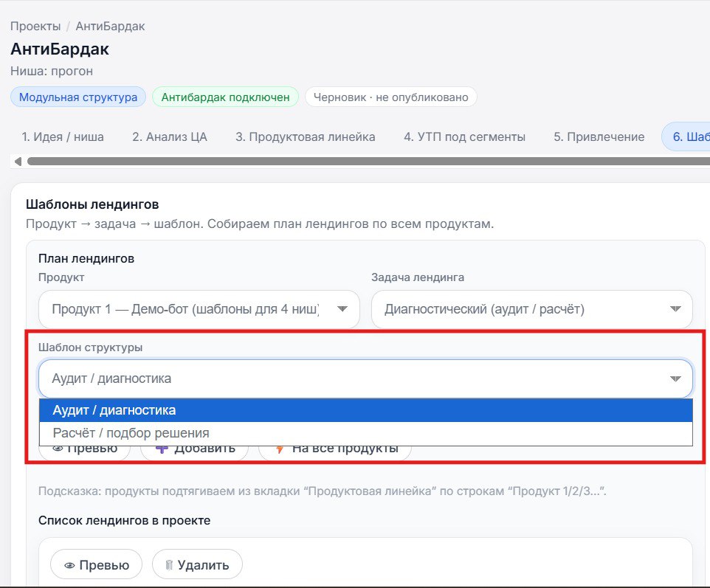Collapse the Шаблон структуры combo box chevron
Image resolution: width=710 pixels, height=588 pixels.
click(x=675, y=378)
